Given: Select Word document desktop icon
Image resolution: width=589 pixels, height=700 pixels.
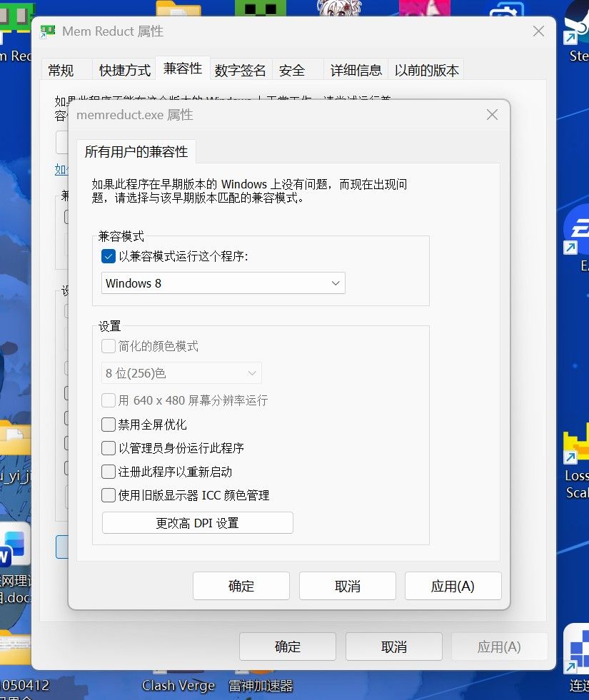Looking at the screenshot, I should click(15, 564).
